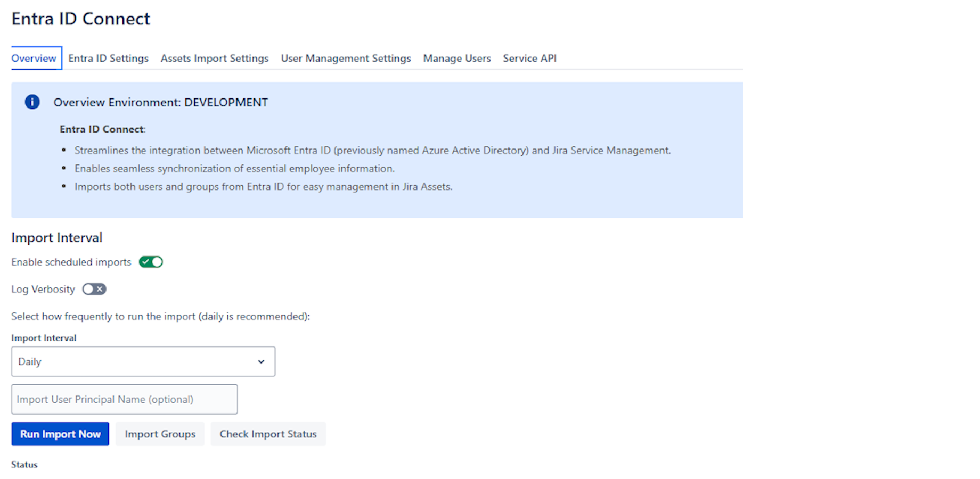Click the 'Import Interval' section heading
The image size is (980, 479).
(x=57, y=237)
